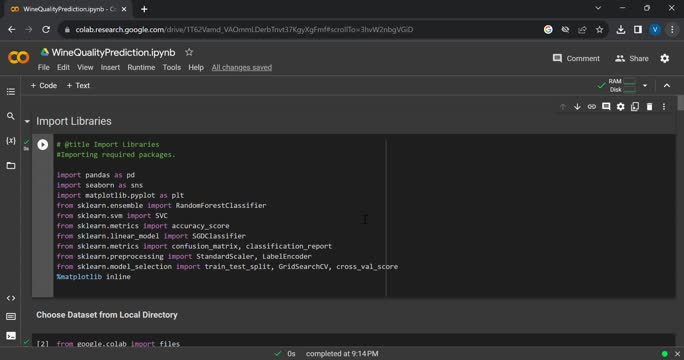Open the table of contents panel
684x360 pixels.
pyautogui.click(x=11, y=92)
